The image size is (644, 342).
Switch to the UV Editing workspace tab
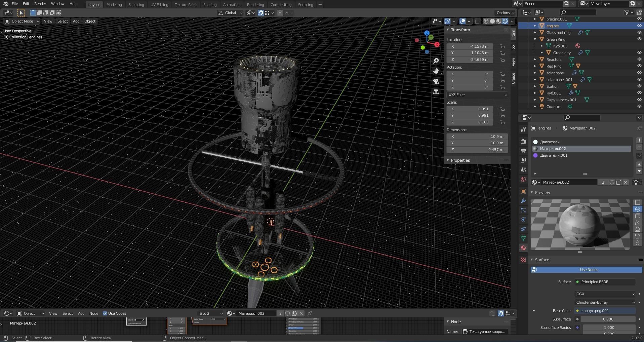159,5
